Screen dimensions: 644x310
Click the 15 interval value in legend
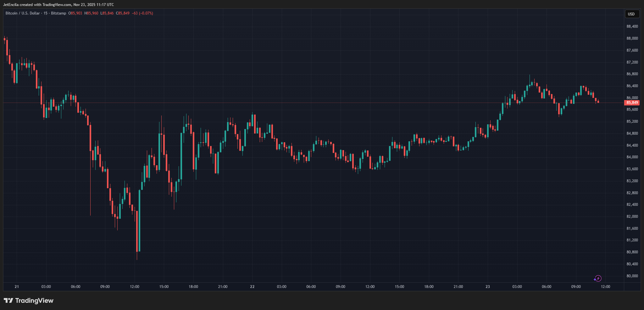[46, 13]
